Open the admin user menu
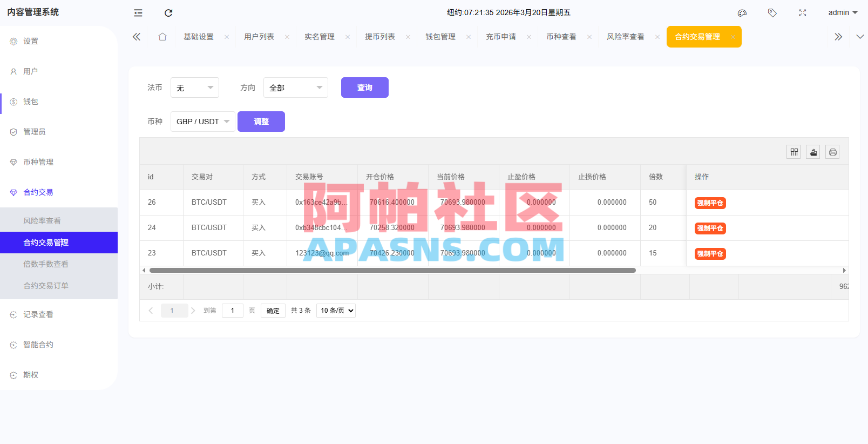868x444 pixels. 843,13
